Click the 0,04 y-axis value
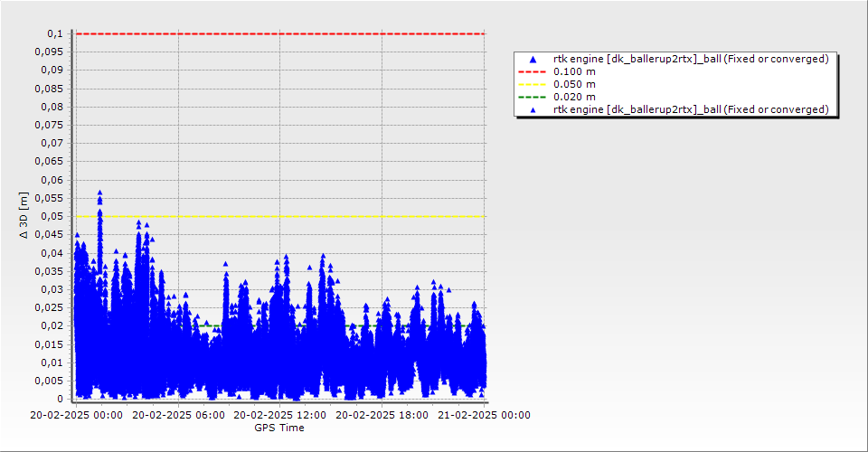 point(52,253)
